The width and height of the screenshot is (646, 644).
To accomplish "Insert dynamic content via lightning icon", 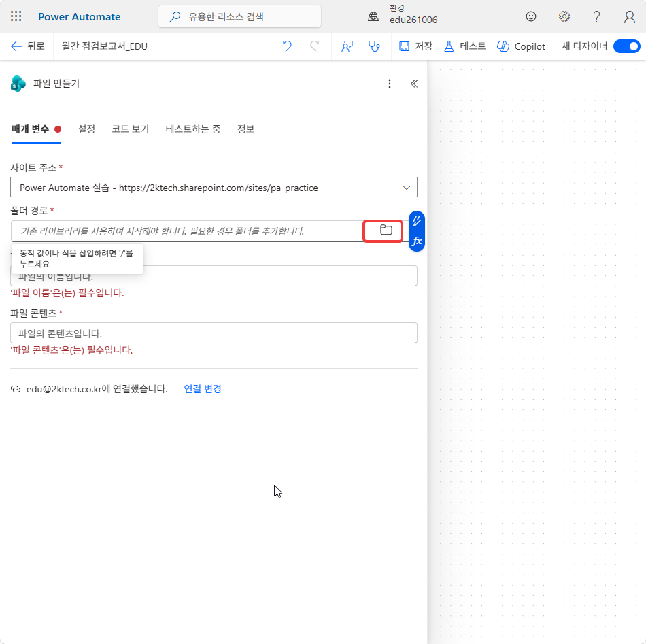I will click(417, 221).
